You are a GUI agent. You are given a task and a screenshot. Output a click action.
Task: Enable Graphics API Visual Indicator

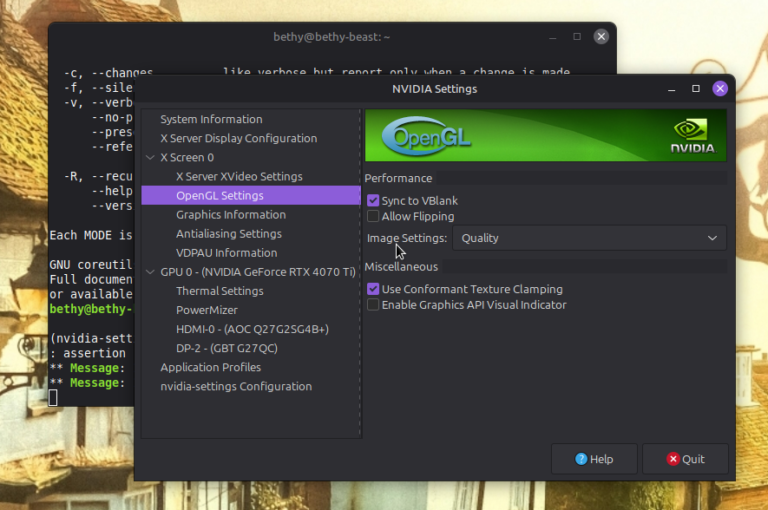click(373, 305)
